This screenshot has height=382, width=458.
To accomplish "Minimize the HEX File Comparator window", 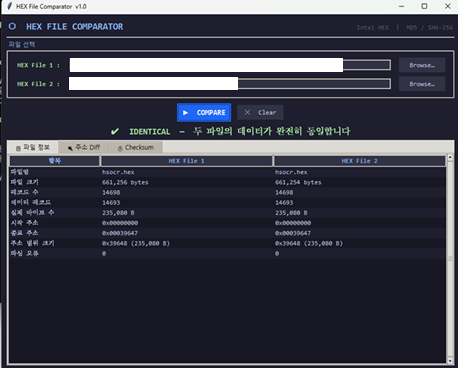I will coord(401,6).
